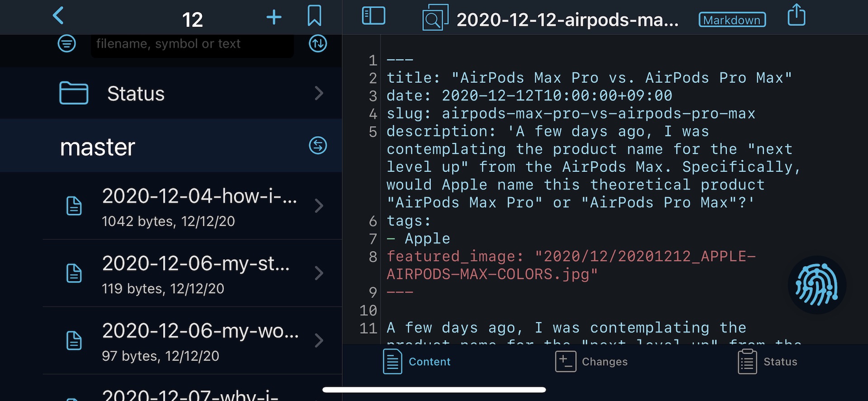This screenshot has width=868, height=401.
Task: Expand chevron for 2020-12-04-how-i file
Action: point(319,206)
